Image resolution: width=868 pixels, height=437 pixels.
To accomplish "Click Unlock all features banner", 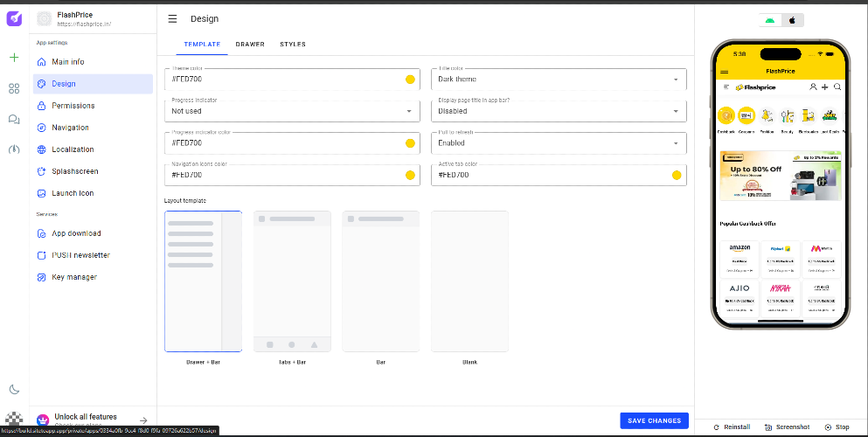I will click(x=93, y=420).
